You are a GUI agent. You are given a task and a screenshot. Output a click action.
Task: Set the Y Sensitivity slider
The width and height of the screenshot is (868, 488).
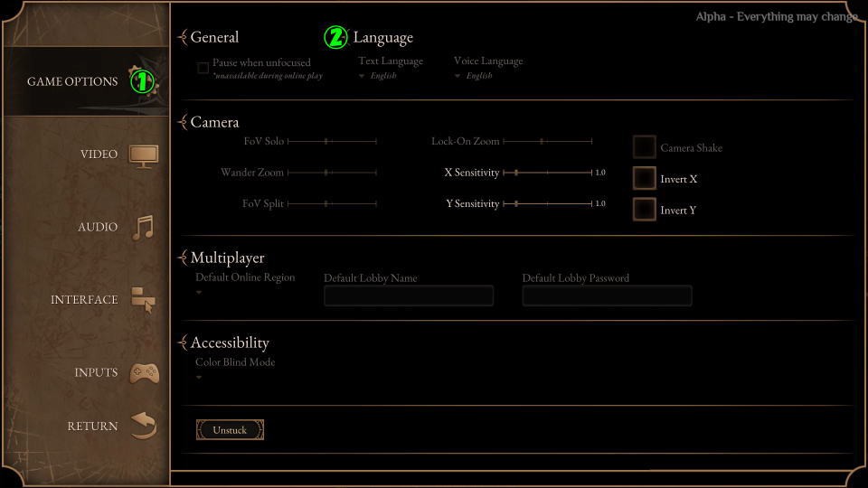point(548,203)
